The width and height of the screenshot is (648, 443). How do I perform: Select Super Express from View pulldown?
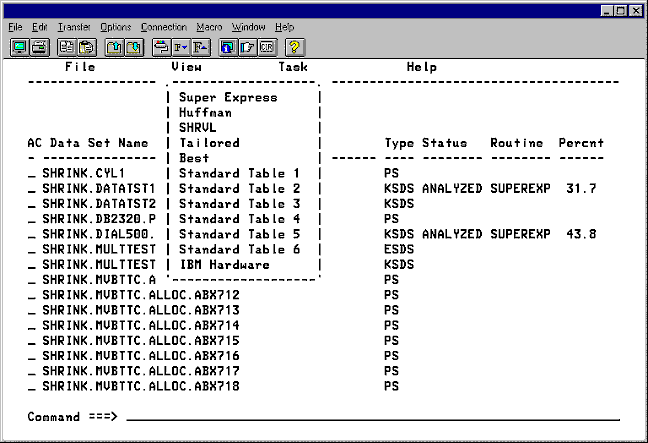point(228,98)
